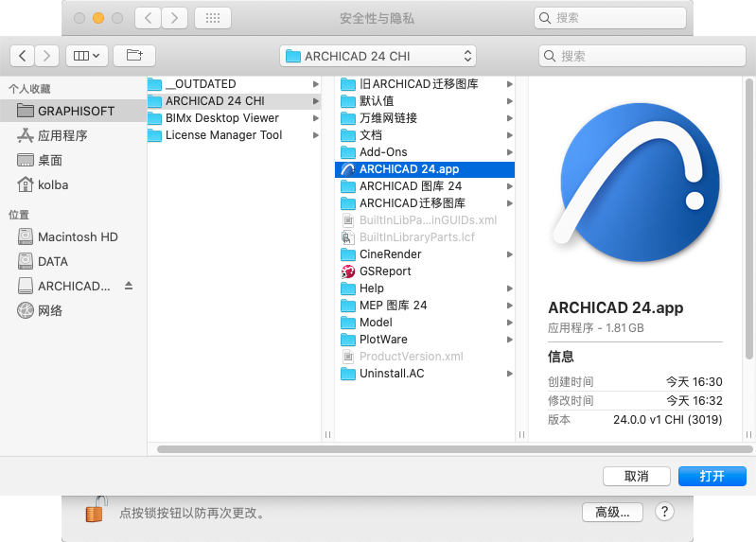756x542 pixels.
Task: Open help with the question mark button
Action: (664, 512)
